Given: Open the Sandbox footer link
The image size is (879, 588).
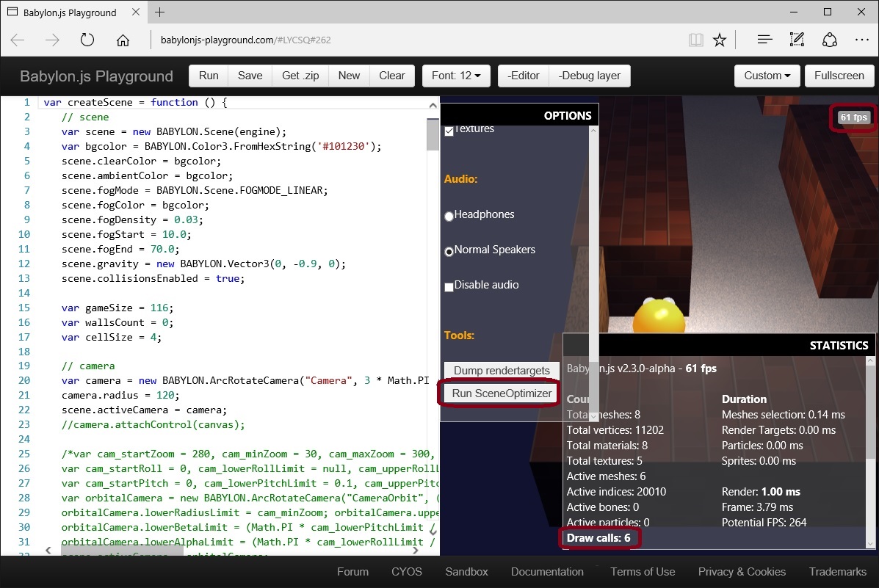Looking at the screenshot, I should pos(466,572).
